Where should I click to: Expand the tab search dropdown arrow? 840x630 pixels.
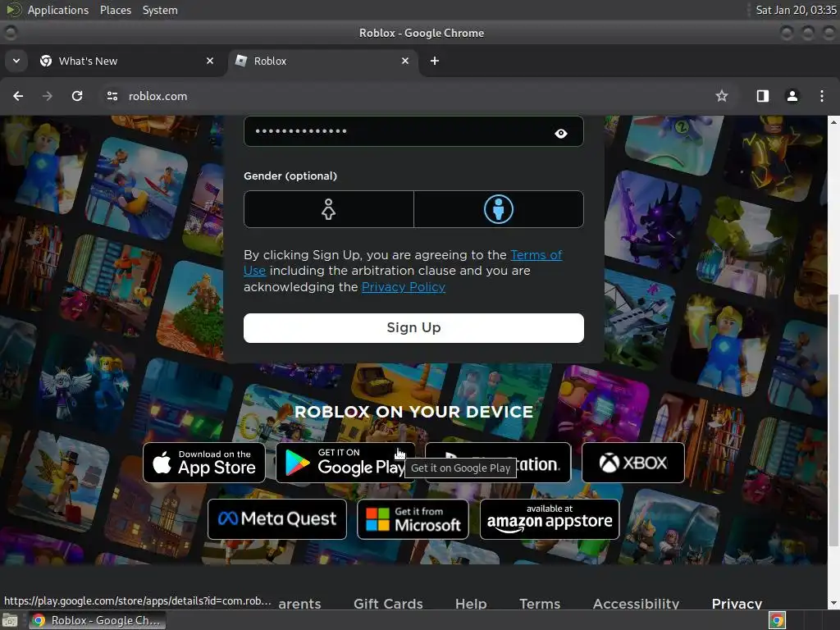pyautogui.click(x=16, y=61)
